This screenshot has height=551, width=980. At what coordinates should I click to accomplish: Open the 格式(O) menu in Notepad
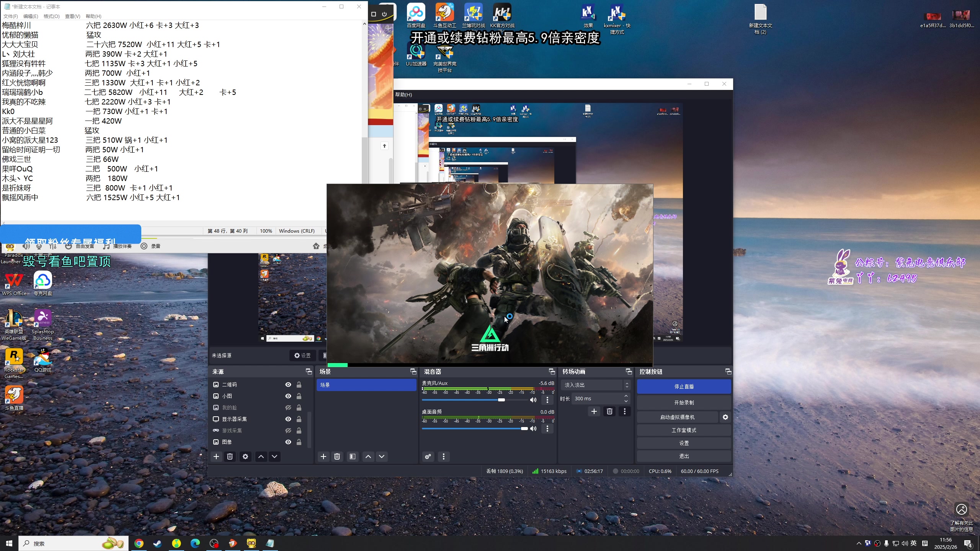pos(51,16)
